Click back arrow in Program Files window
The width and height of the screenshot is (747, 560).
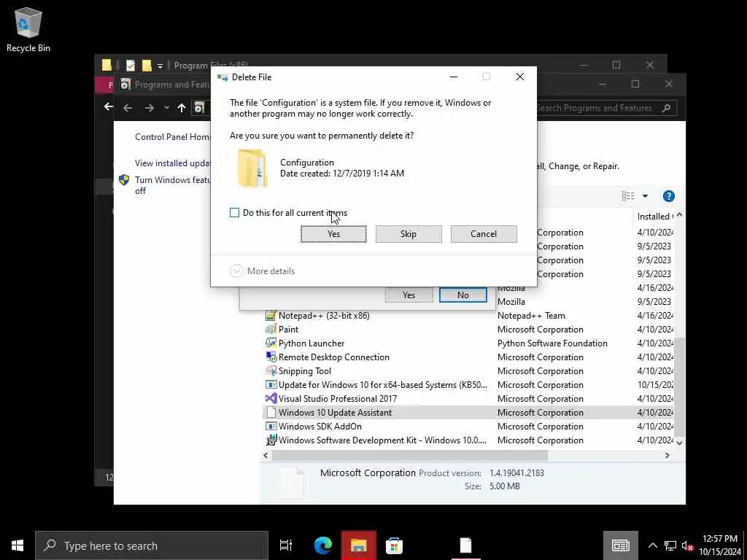click(x=108, y=106)
